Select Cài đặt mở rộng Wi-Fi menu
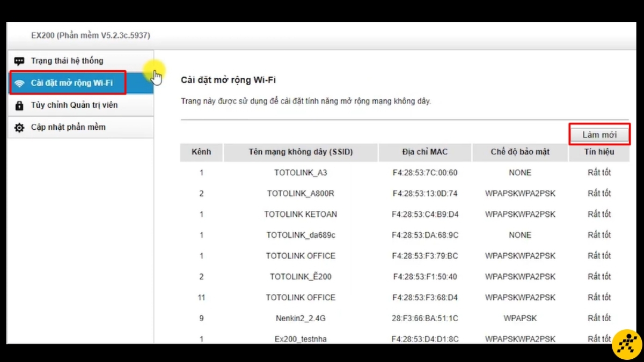The height and width of the screenshot is (362, 644). tap(80, 83)
